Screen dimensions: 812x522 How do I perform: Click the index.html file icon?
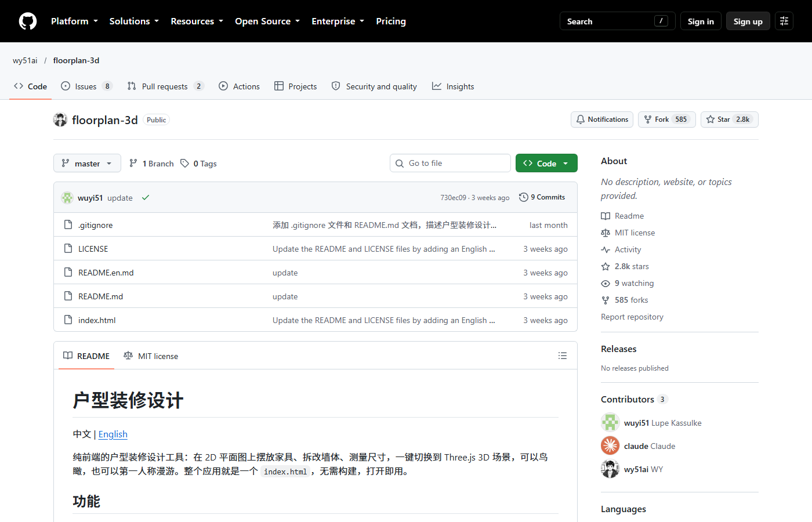tap(68, 320)
